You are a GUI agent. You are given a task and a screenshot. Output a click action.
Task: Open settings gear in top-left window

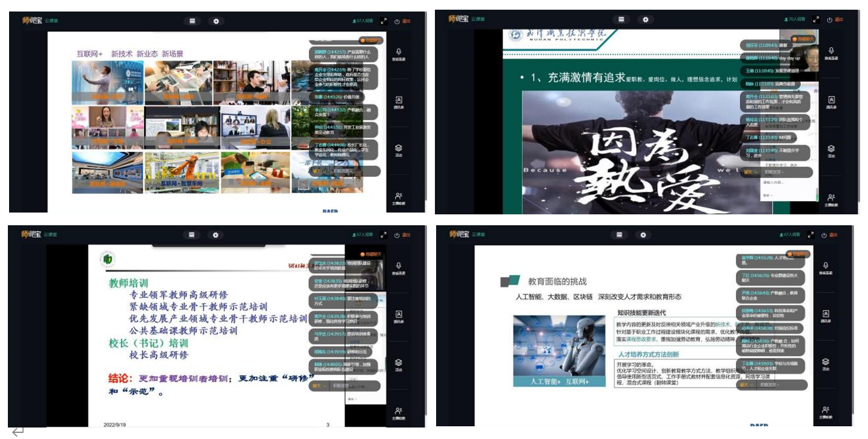click(x=216, y=21)
